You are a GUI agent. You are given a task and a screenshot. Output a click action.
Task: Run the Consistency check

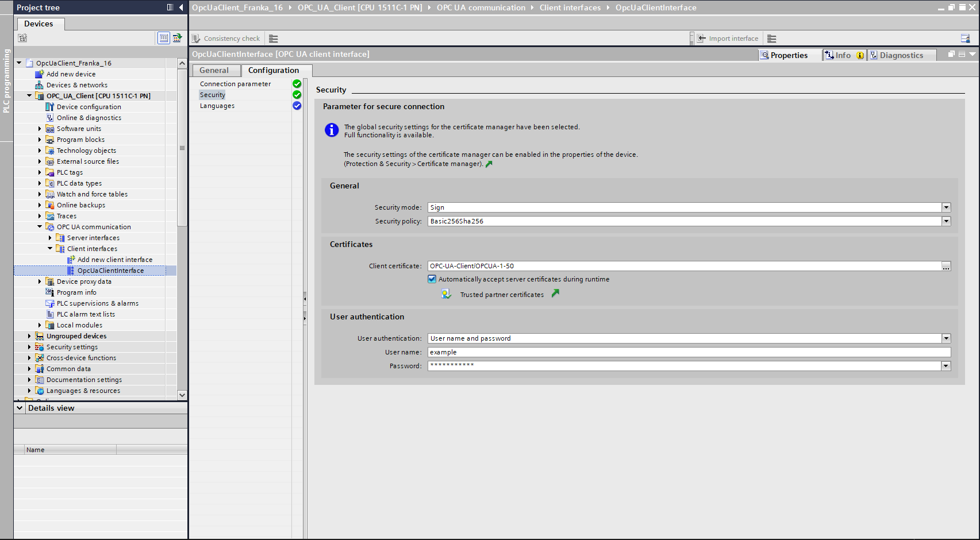tap(225, 38)
